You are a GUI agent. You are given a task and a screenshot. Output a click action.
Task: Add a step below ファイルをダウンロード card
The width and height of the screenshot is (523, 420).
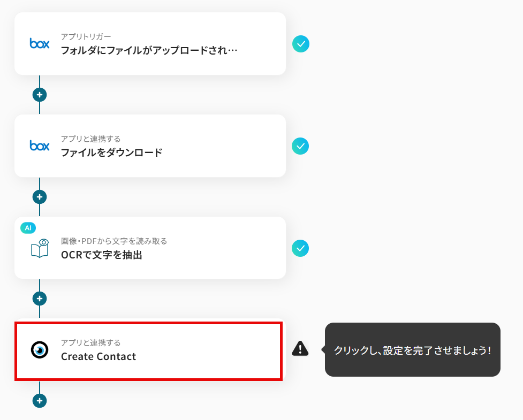coord(40,197)
